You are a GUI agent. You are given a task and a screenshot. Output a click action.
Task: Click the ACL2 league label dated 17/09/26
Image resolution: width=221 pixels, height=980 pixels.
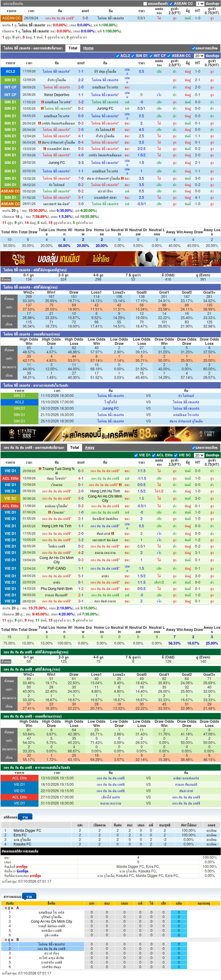(10, 72)
